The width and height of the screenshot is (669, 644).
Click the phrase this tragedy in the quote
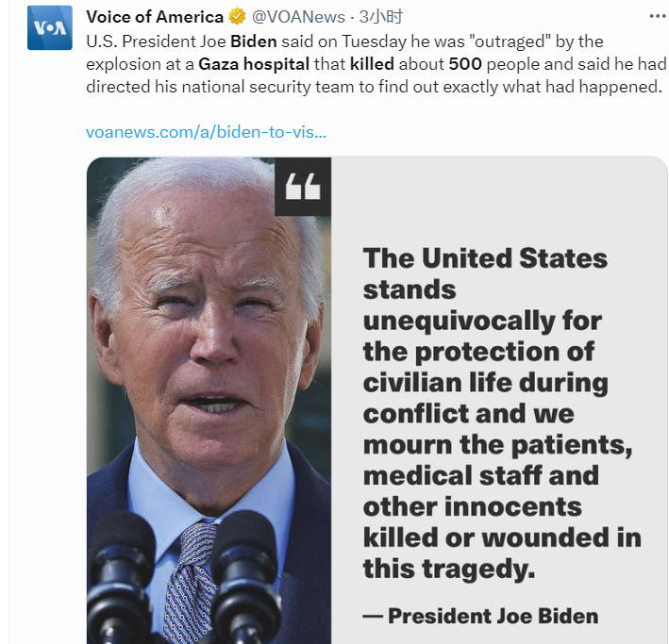[x=449, y=569]
